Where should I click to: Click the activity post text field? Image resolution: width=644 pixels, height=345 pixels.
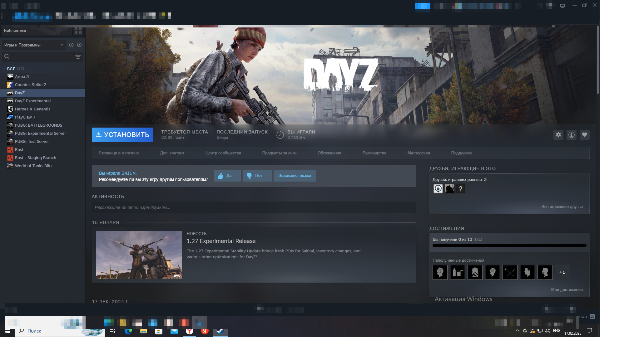pos(254,207)
